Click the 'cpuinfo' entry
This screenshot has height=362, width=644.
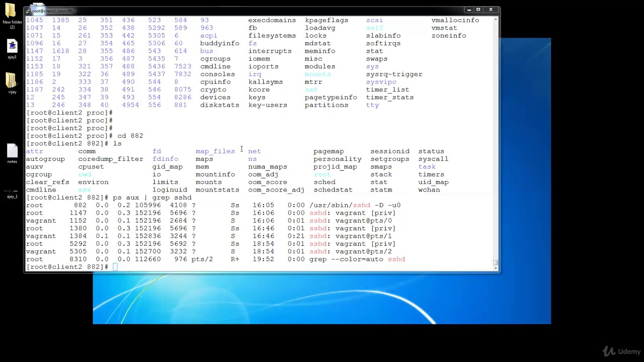(215, 82)
